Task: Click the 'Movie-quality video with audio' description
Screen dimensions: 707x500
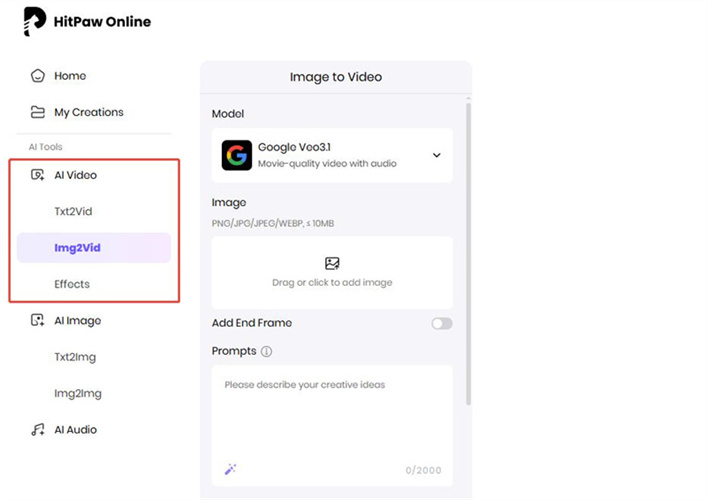Action: [327, 164]
